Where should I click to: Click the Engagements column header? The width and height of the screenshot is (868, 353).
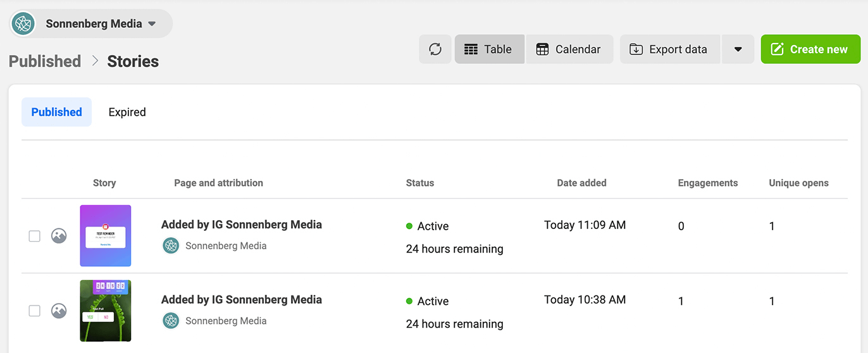(708, 183)
